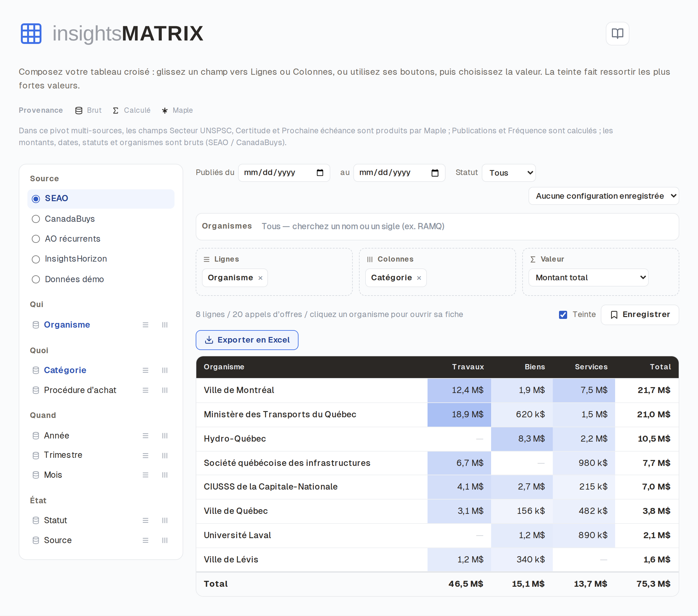Image resolution: width=698 pixels, height=616 pixels.
Task: Add Année to columns via columns icon
Action: 165,435
